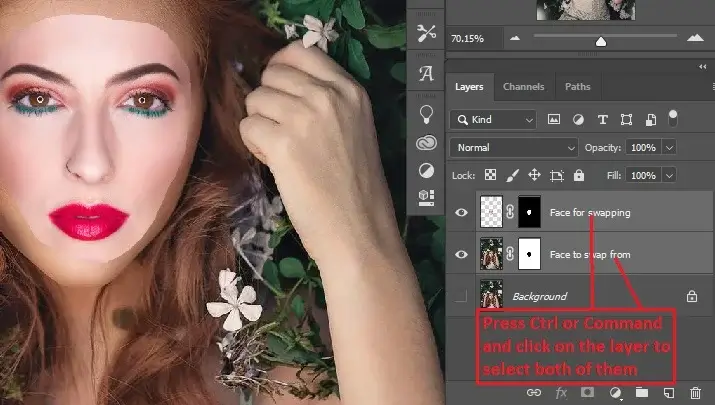Filter for shape layers
Screen dimensions: 715x405
coord(627,119)
